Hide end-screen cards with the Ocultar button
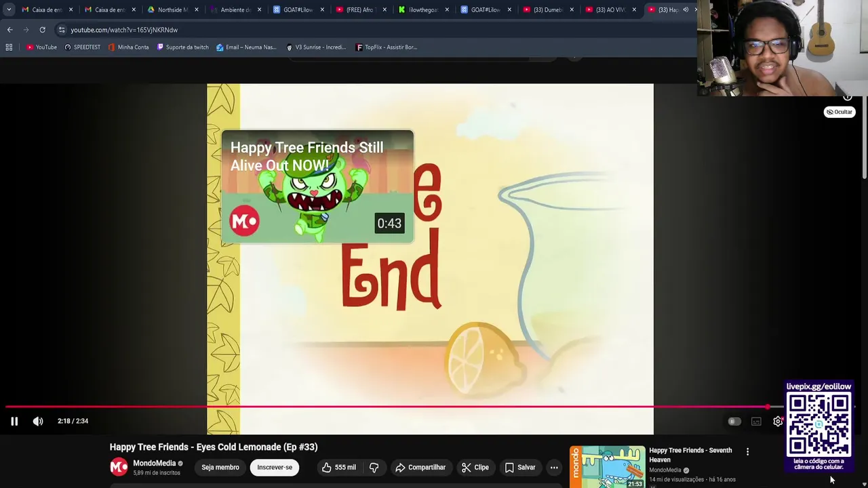This screenshot has height=488, width=868. 840,112
